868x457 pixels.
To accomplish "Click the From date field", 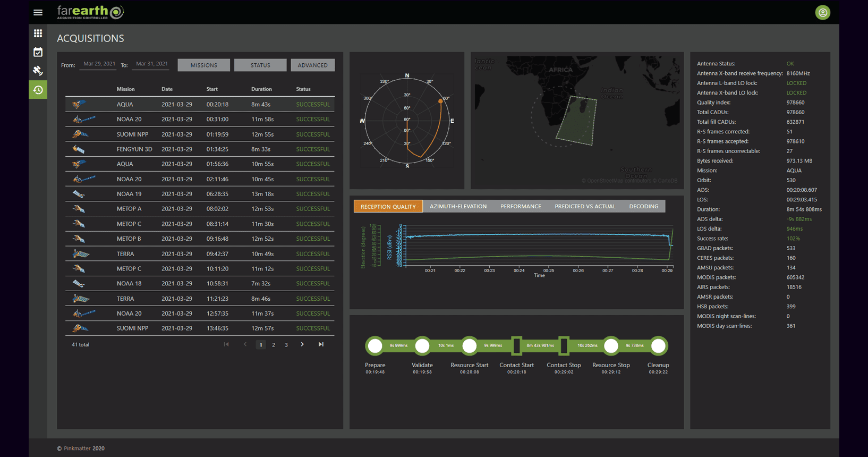I will pyautogui.click(x=99, y=64).
